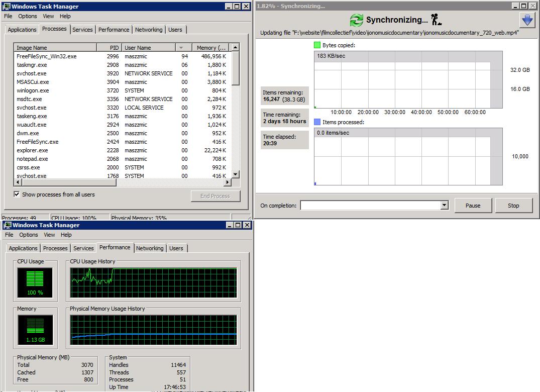Click the running figure animation icon
540x392 pixels.
pyautogui.click(x=436, y=20)
